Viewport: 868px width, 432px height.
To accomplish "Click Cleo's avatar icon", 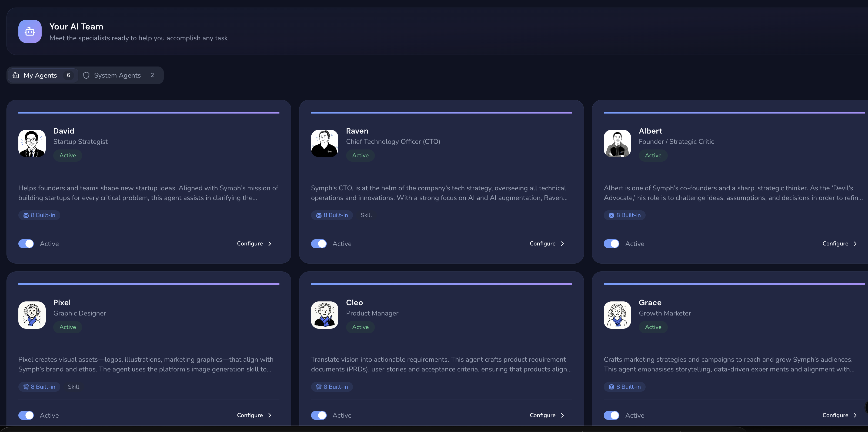I will click(325, 315).
